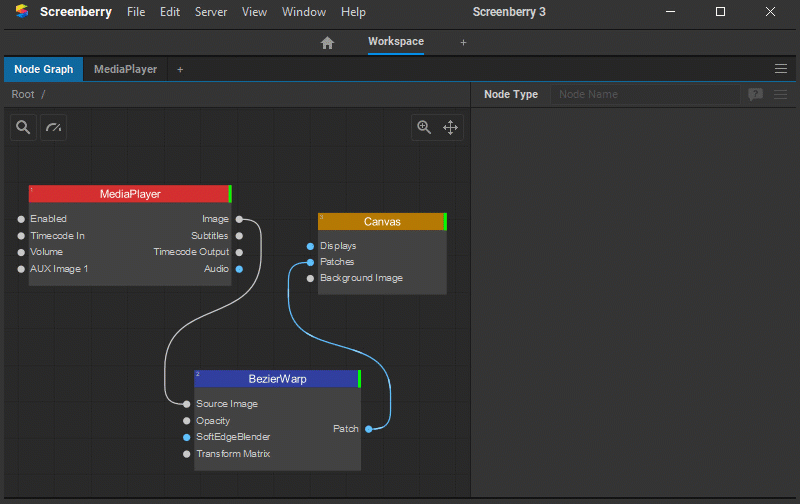Select the red MediaPlayer node header

coord(129,194)
